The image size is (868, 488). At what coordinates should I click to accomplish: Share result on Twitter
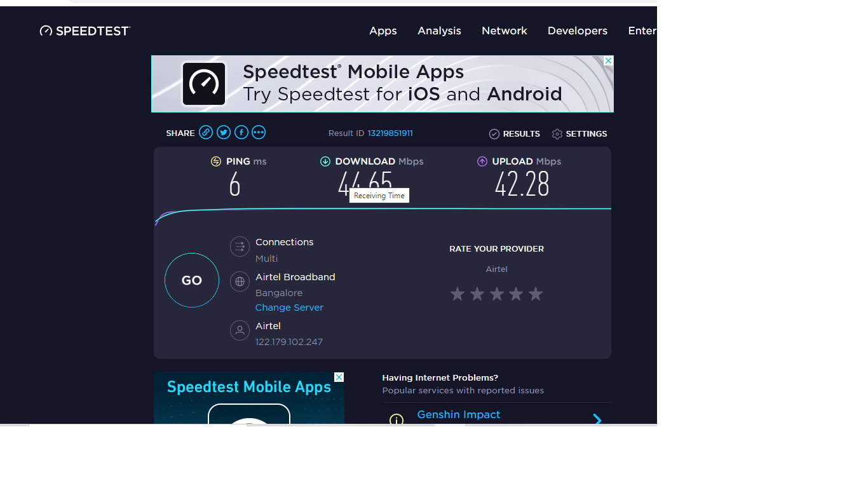(223, 132)
